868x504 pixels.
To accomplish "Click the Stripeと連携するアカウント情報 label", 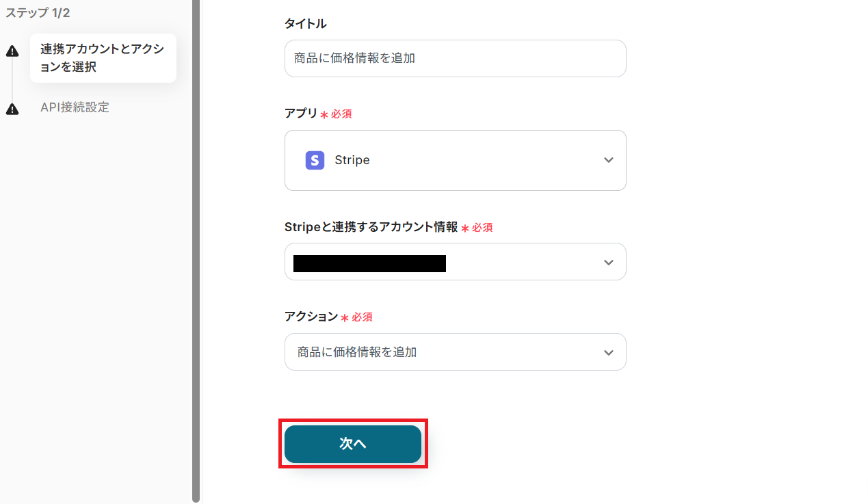I will tap(371, 227).
